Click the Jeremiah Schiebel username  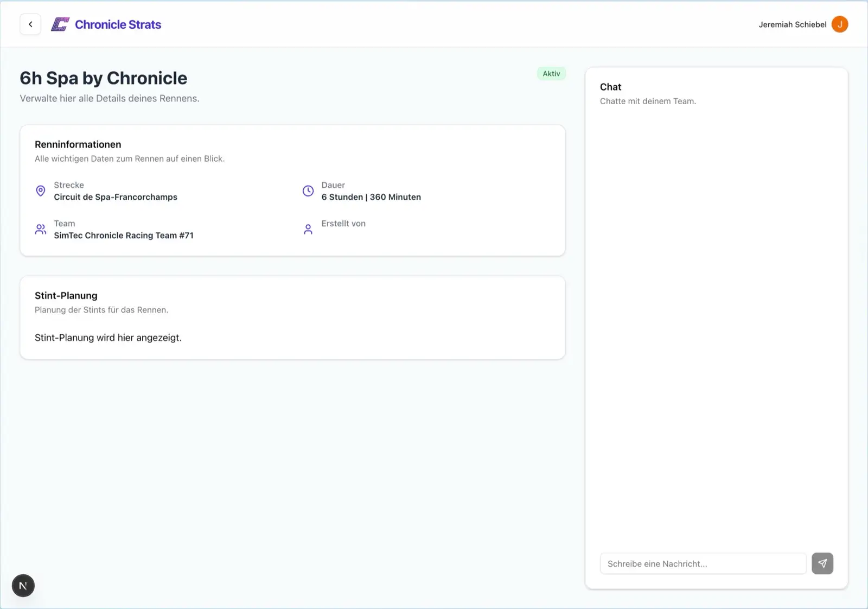pyautogui.click(x=793, y=24)
